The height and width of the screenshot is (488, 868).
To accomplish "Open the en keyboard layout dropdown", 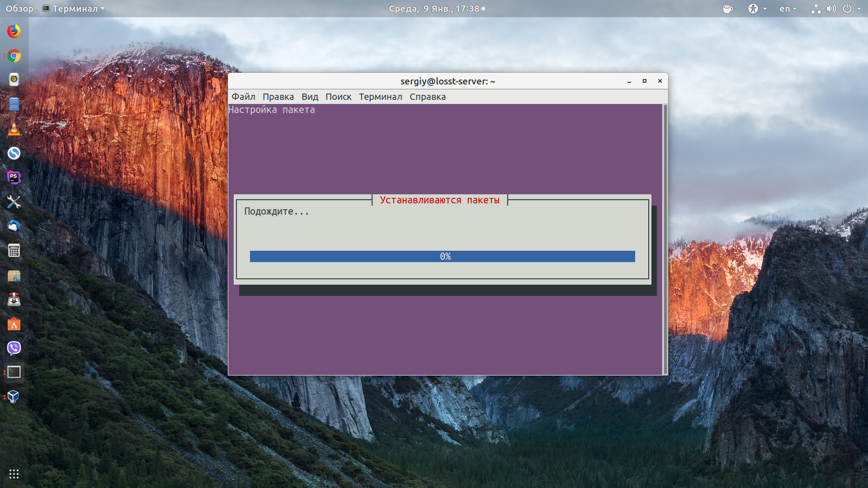I will tap(788, 9).
